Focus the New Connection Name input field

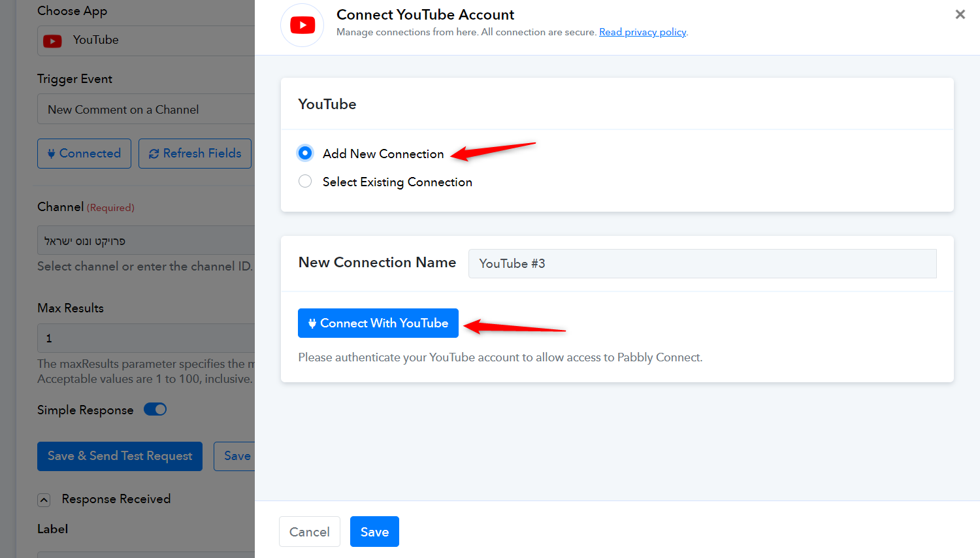pos(702,263)
